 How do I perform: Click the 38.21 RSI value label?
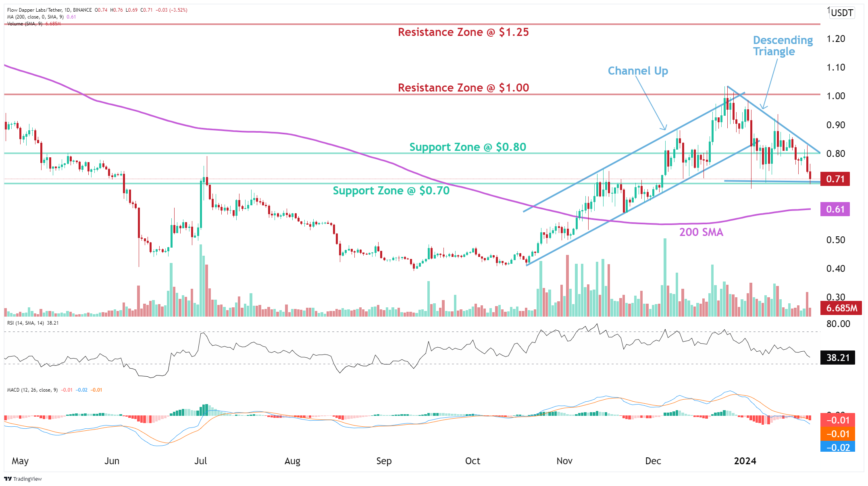click(x=837, y=358)
